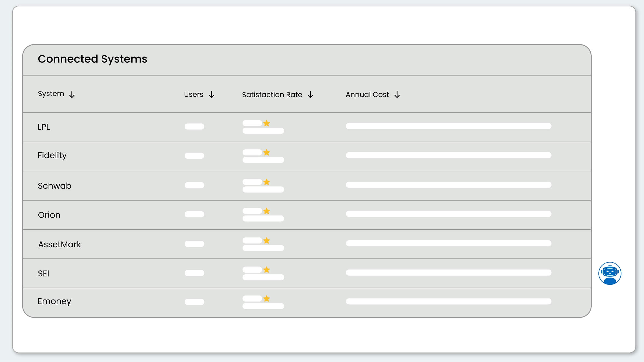Click the star rating for Orion
The height and width of the screenshot is (362, 644).
point(266,211)
